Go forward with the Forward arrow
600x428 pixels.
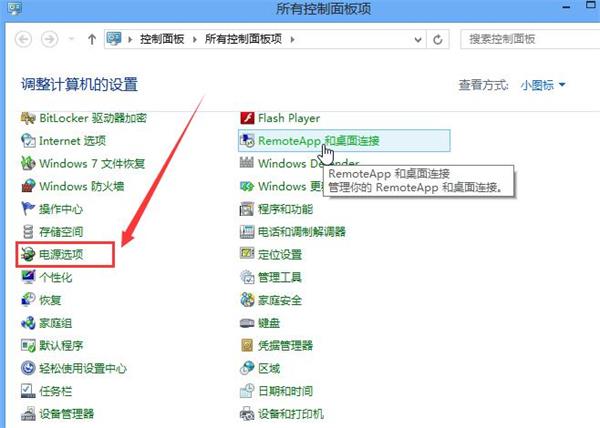50,39
